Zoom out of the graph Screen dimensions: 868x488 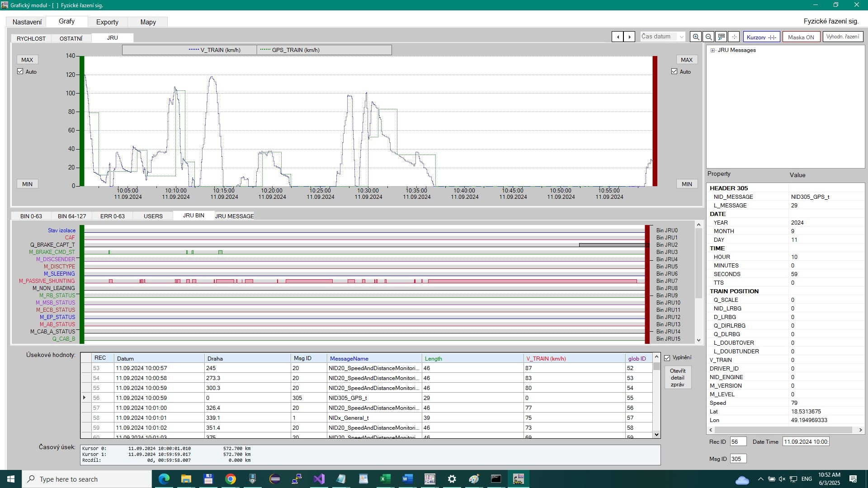point(708,37)
